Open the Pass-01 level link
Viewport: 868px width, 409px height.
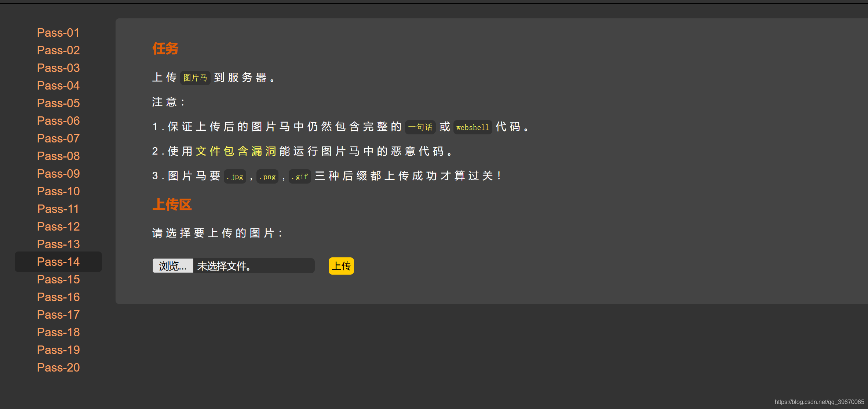(x=58, y=33)
